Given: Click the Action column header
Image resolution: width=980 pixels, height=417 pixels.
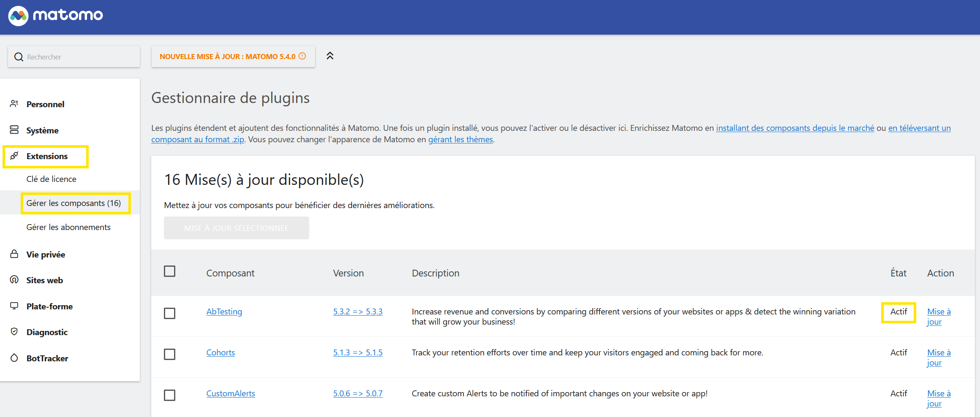Looking at the screenshot, I should 941,273.
